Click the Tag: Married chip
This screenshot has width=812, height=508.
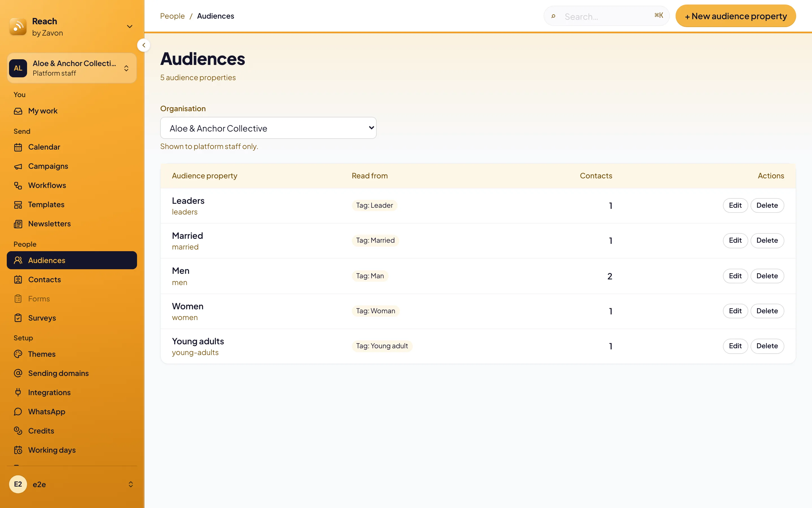coord(375,240)
